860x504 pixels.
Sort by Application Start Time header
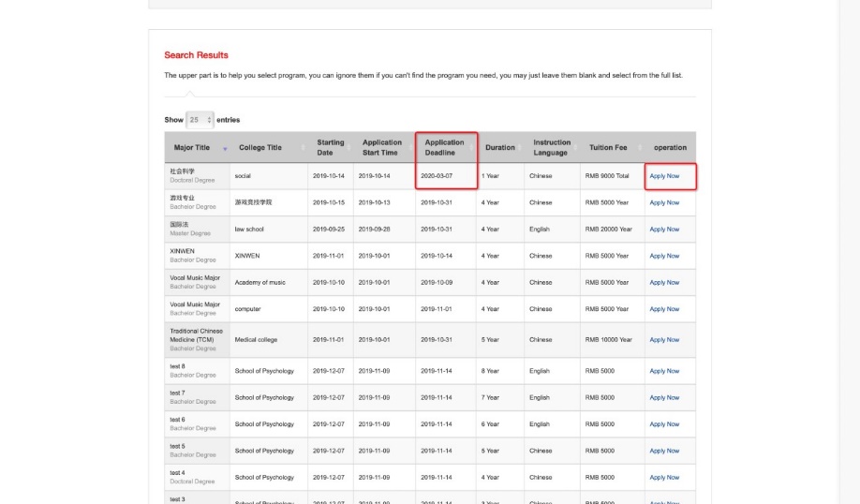point(382,147)
